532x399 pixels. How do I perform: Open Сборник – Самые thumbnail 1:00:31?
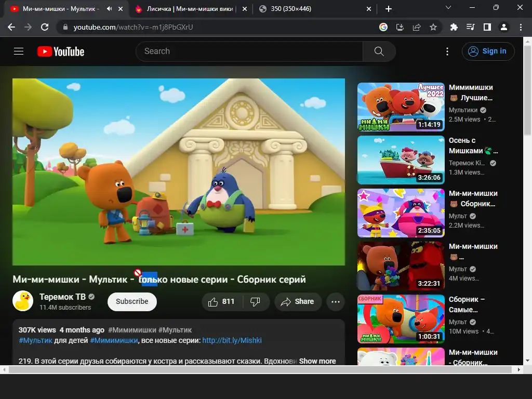pyautogui.click(x=401, y=319)
